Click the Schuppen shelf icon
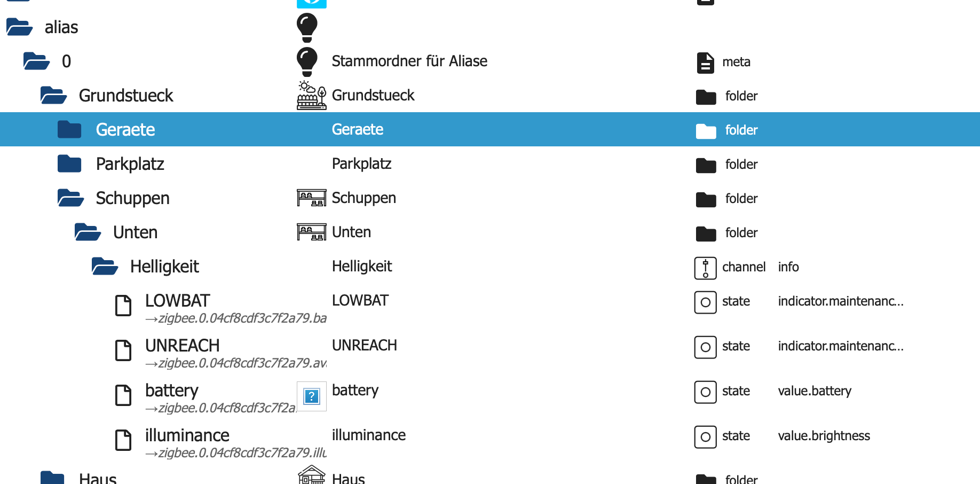This screenshot has height=484, width=980. (x=311, y=198)
